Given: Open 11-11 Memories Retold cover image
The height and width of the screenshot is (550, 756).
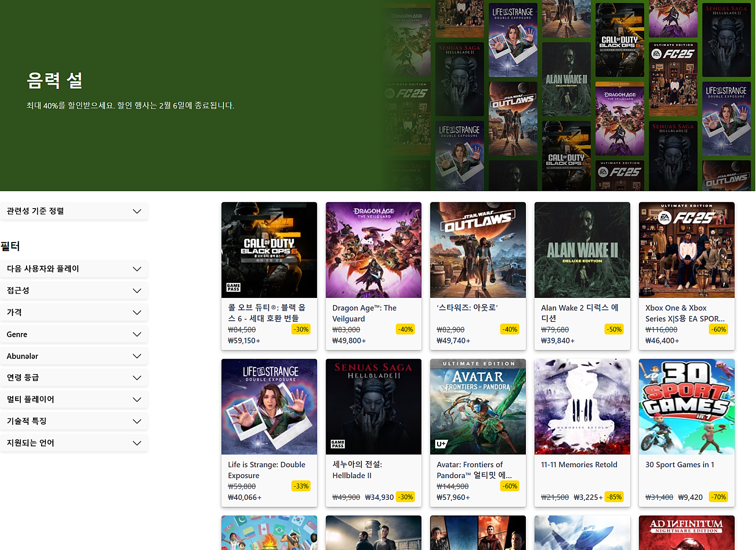Looking at the screenshot, I should 583,407.
